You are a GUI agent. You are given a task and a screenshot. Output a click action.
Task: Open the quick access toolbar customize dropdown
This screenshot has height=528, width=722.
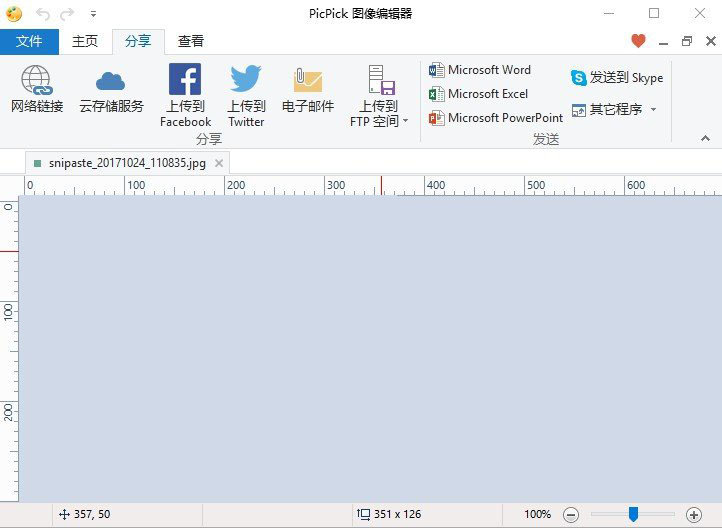[93, 14]
